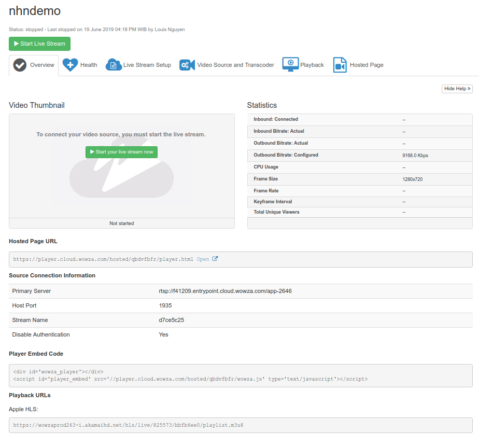Go to the Playback tab

pyautogui.click(x=312, y=65)
